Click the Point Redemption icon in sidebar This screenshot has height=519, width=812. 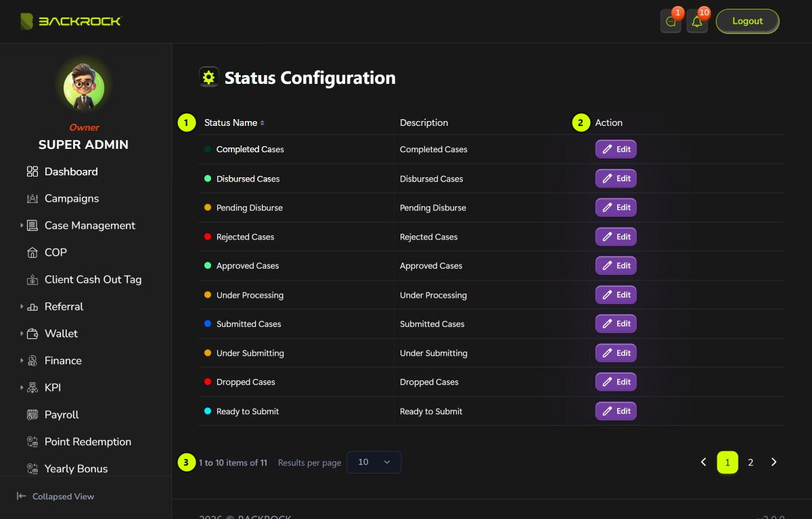point(32,442)
